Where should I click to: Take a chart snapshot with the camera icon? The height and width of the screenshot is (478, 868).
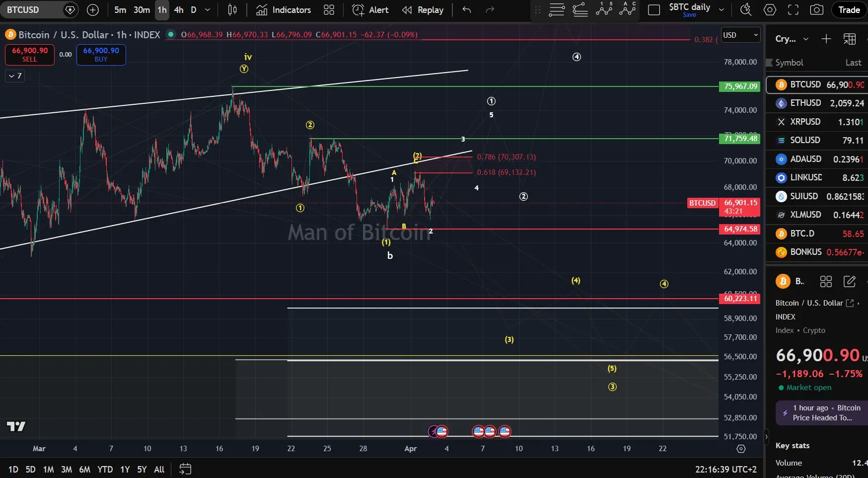pyautogui.click(x=816, y=10)
